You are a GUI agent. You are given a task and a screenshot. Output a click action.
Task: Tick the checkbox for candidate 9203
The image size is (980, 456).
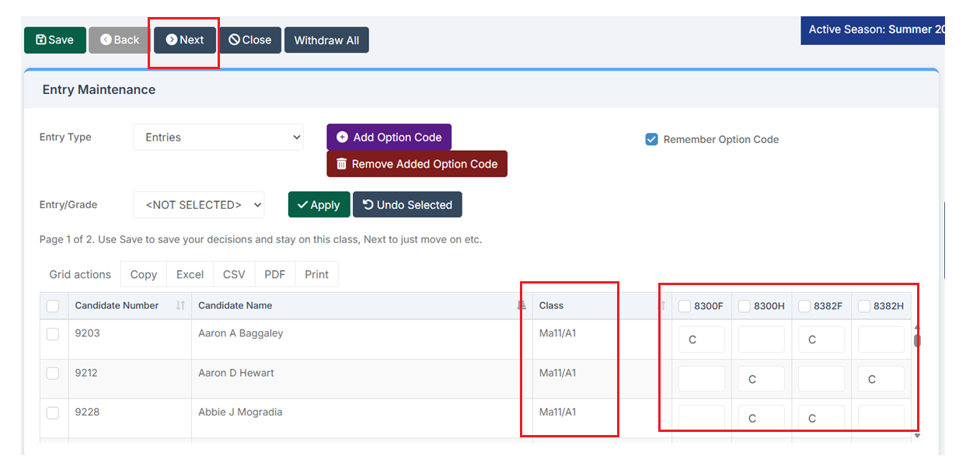coord(53,334)
